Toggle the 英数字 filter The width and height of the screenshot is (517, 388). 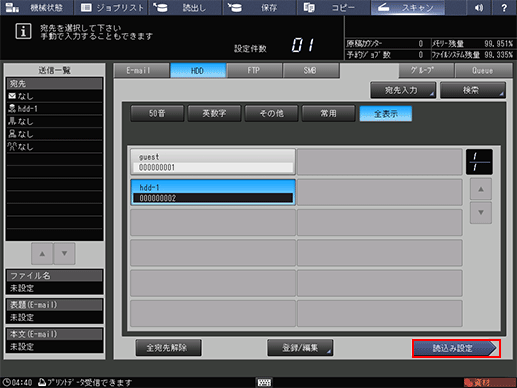(214, 114)
